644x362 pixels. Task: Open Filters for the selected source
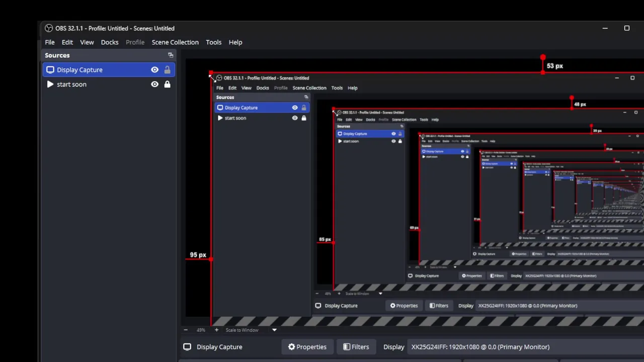356,347
